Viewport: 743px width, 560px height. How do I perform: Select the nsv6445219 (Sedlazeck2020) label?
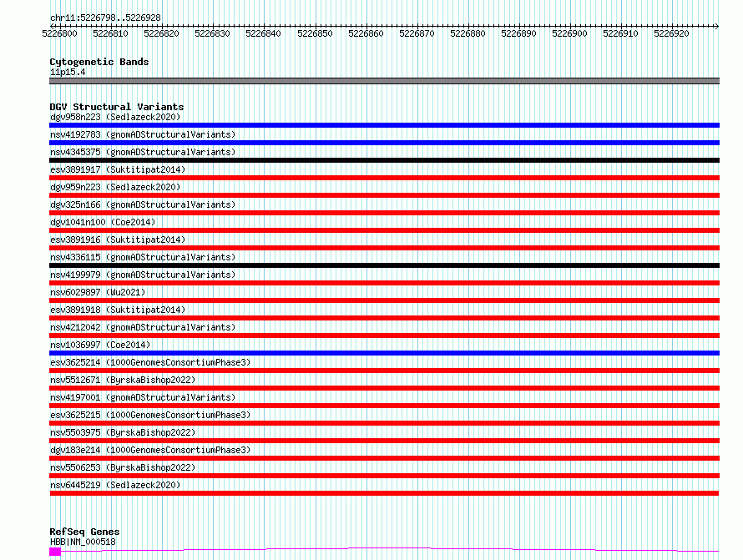pos(115,485)
